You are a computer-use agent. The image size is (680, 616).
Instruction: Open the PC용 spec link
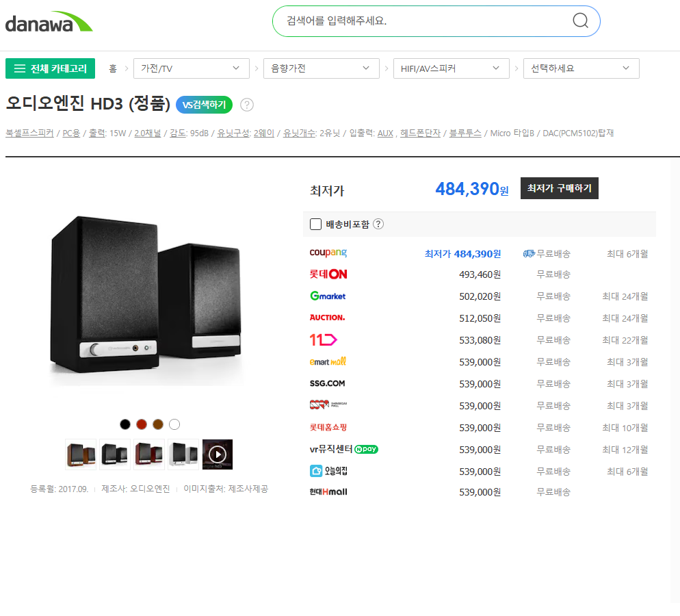71,133
